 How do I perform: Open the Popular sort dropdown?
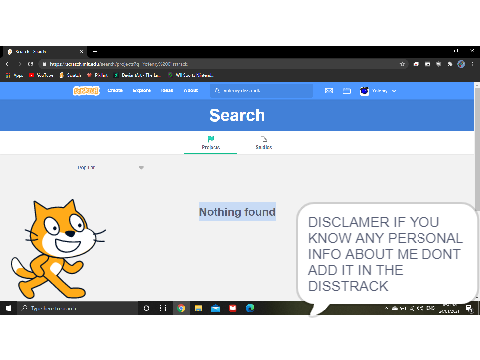pos(110,167)
